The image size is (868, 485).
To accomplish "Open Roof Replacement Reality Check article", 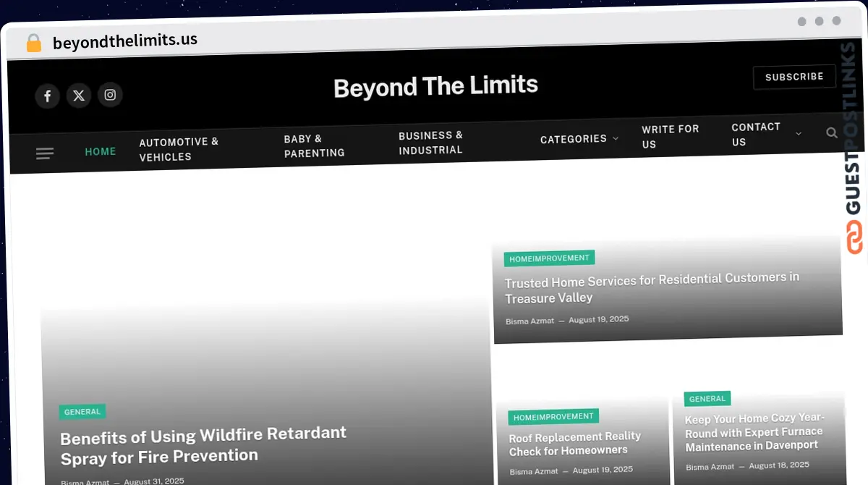I will tap(574, 444).
